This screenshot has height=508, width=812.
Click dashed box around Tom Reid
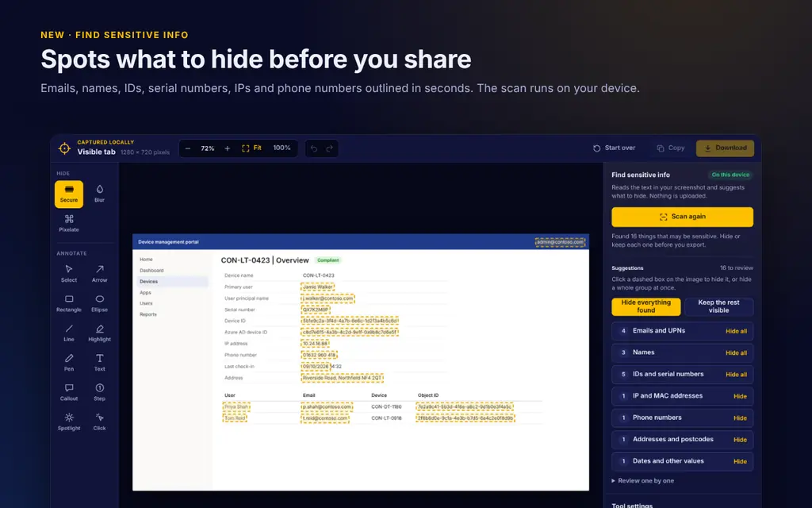tap(235, 418)
